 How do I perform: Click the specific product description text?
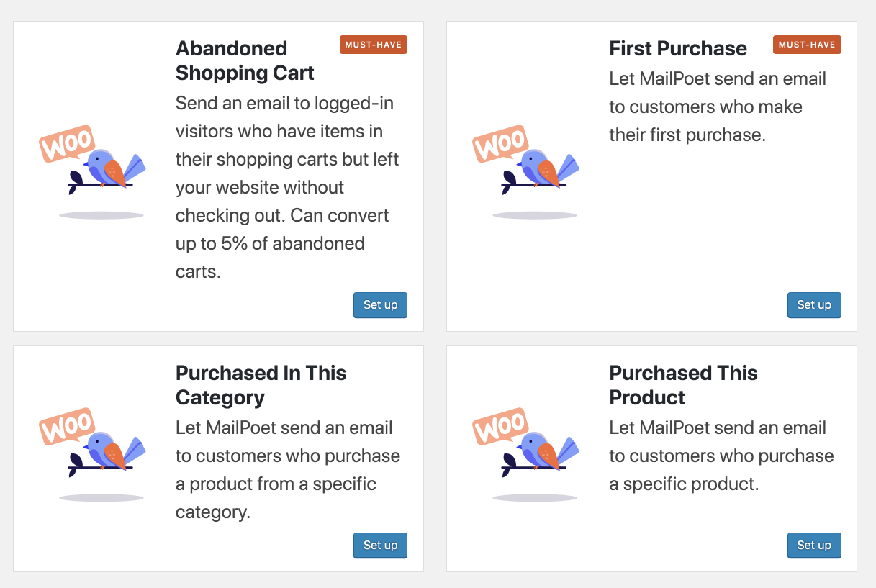click(x=721, y=456)
